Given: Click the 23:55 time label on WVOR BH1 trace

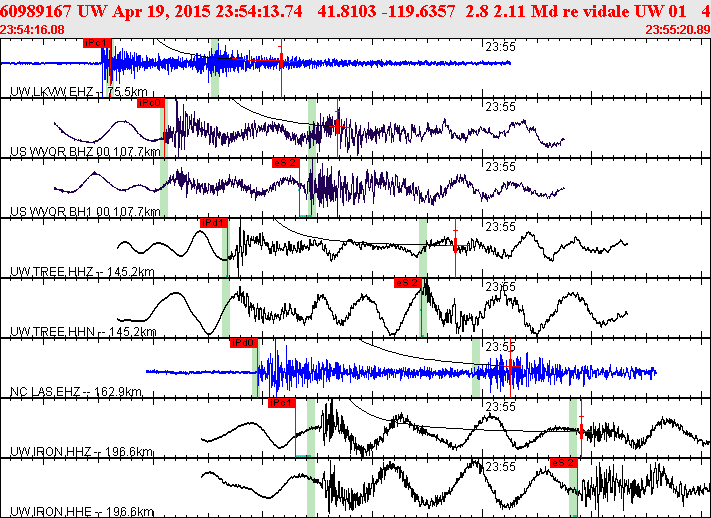Looking at the screenshot, I should [501, 166].
